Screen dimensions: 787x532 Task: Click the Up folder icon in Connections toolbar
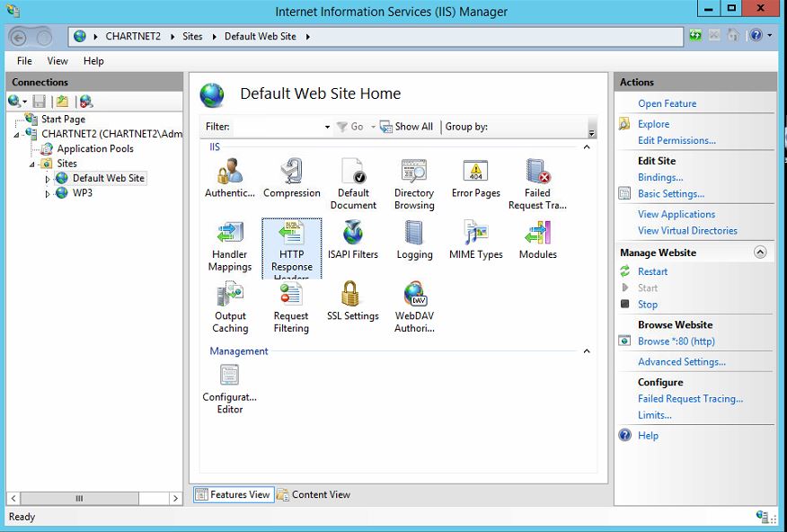tap(62, 102)
